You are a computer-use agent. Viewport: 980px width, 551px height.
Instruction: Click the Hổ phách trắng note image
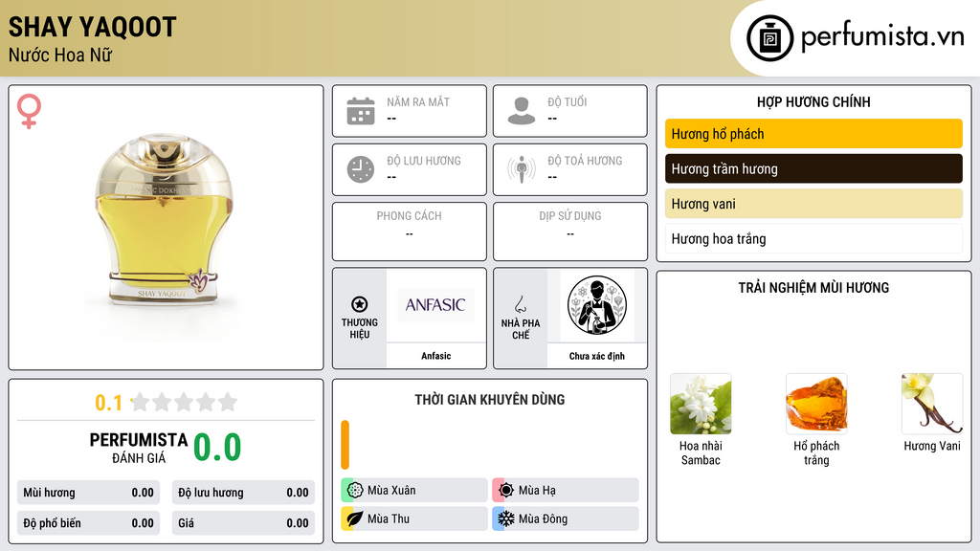816,404
